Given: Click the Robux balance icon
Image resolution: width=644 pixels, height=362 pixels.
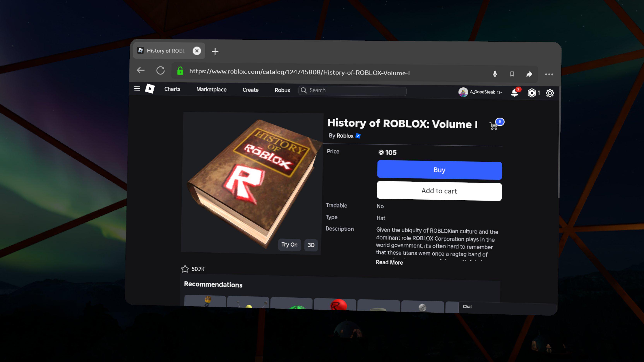Looking at the screenshot, I should click(x=532, y=93).
